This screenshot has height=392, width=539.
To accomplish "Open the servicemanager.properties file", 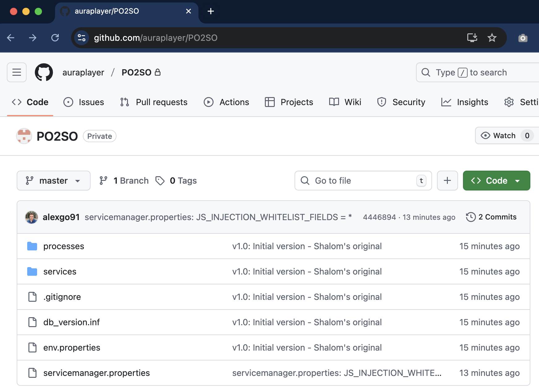I will tap(96, 373).
